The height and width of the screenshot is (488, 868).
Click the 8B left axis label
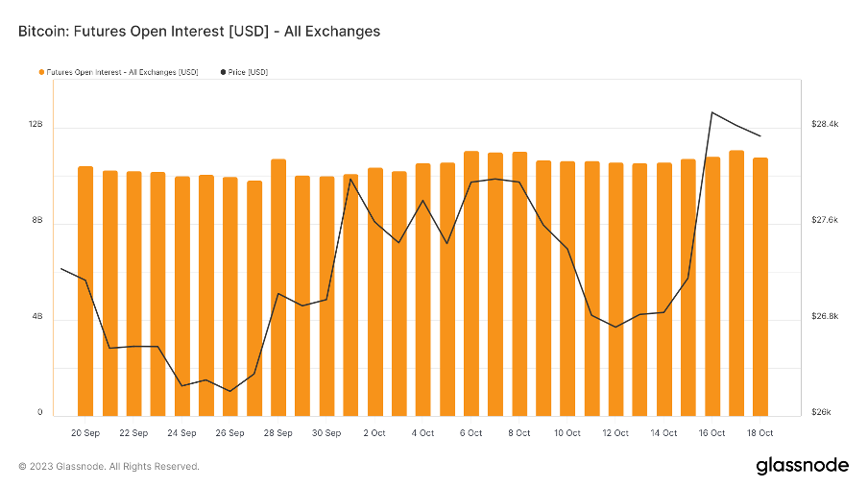point(36,221)
